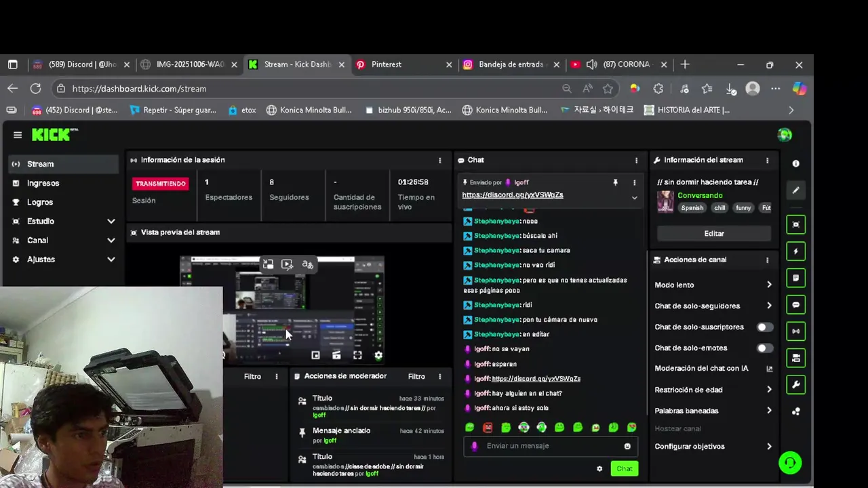
Task: Click the lightning bolt icon in right rail
Action: (x=795, y=251)
